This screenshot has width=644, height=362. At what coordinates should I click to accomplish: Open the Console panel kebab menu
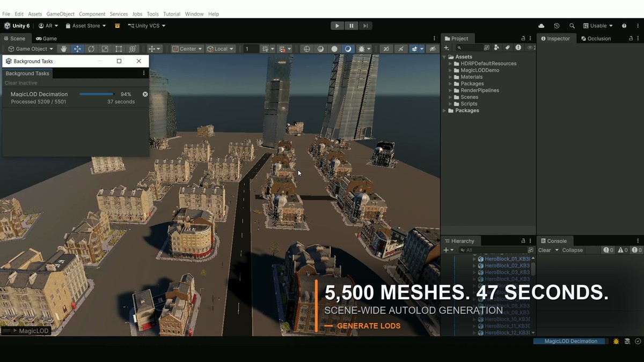point(639,241)
